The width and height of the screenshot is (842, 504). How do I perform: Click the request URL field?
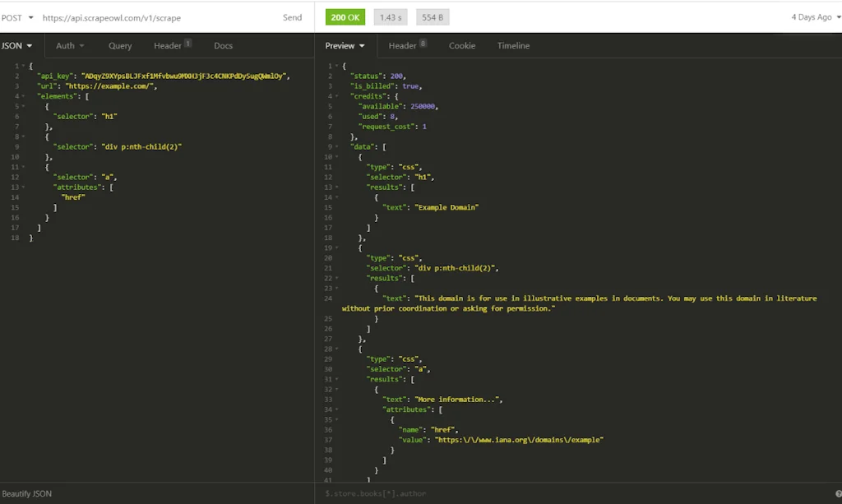(x=156, y=17)
